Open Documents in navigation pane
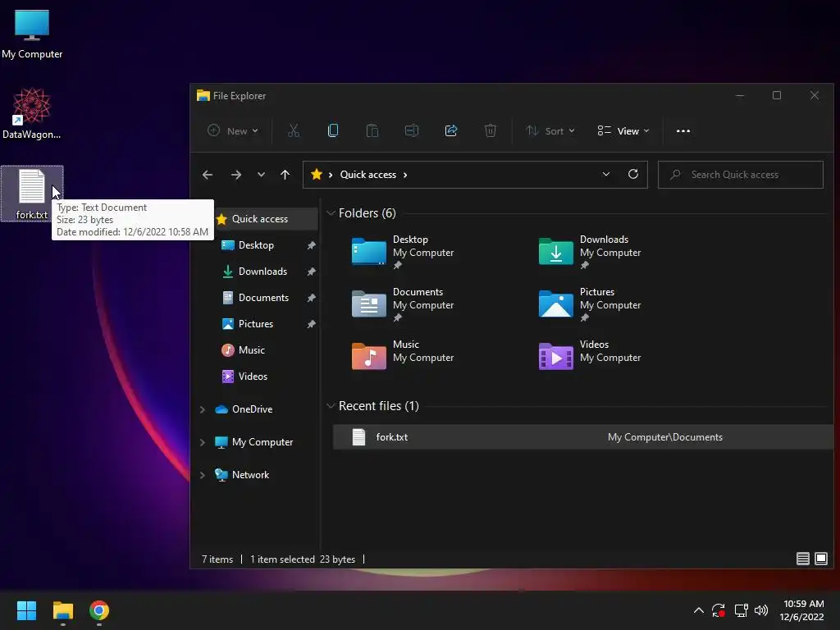 (263, 297)
